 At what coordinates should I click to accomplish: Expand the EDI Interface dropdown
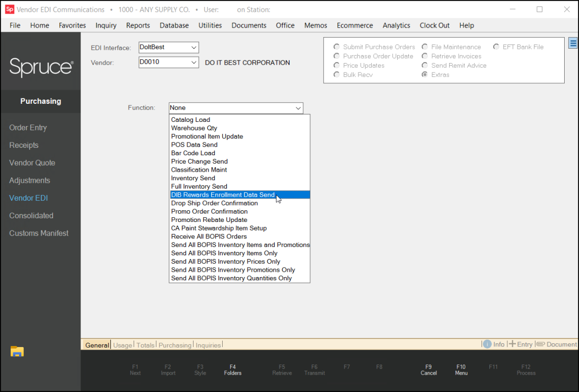click(194, 48)
